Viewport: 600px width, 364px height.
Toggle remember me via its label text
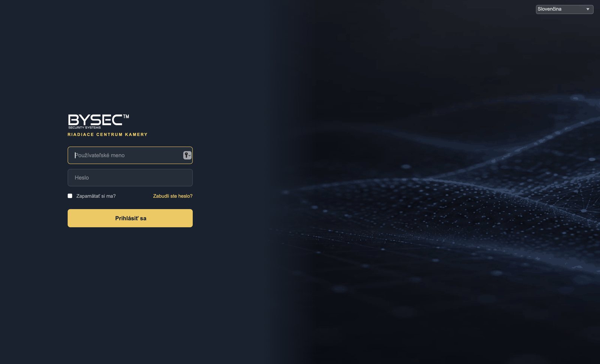(96, 196)
